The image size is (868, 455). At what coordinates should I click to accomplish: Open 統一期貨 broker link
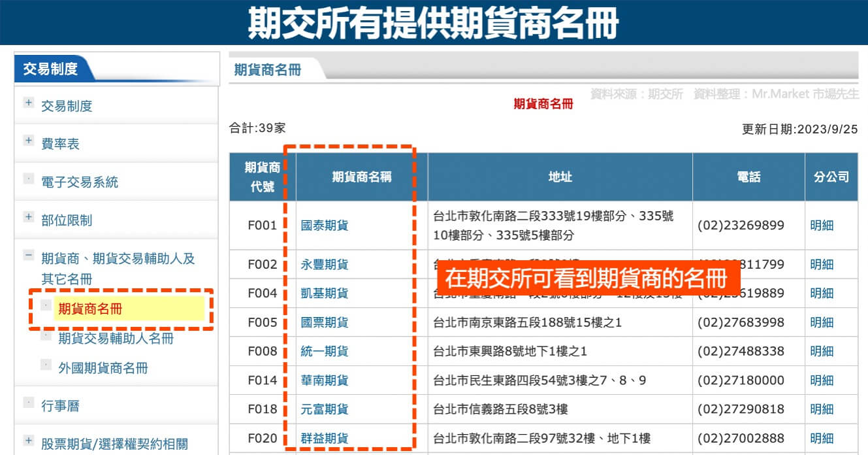(325, 352)
